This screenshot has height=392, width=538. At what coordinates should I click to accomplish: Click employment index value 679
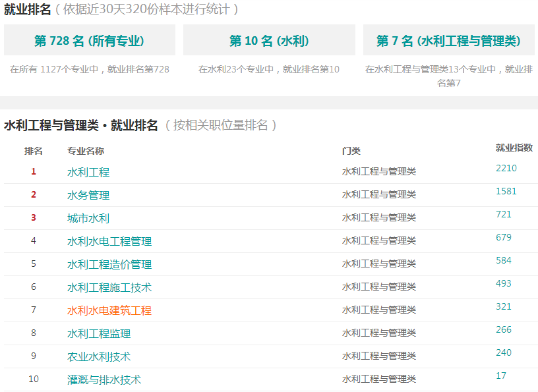tap(503, 237)
